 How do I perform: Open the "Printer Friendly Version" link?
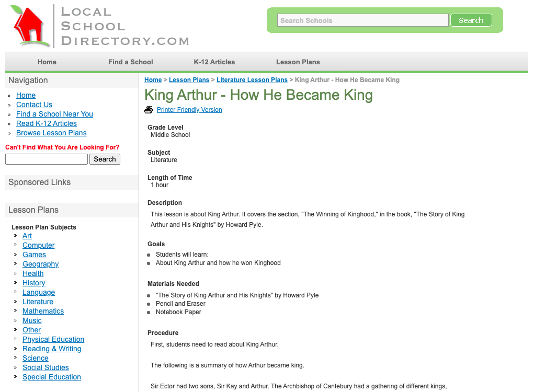[189, 110]
